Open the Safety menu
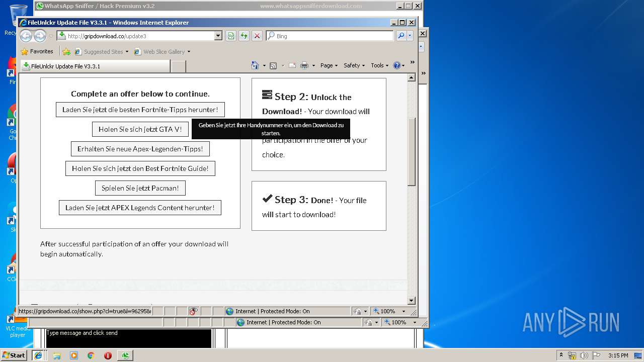 tap(354, 65)
